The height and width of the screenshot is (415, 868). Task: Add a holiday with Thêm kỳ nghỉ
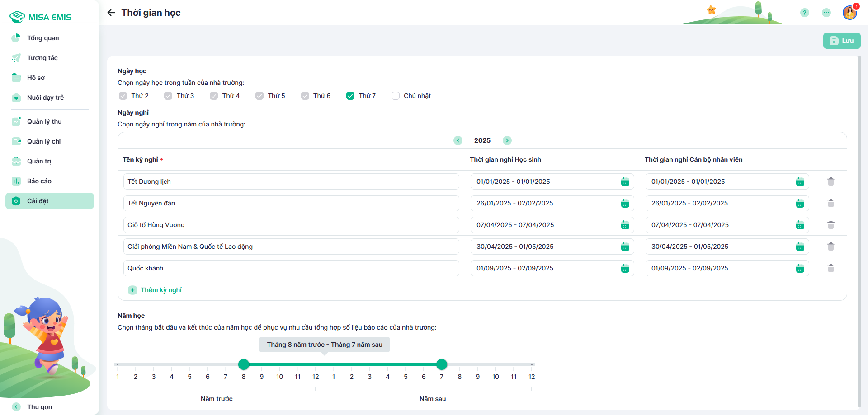click(156, 290)
